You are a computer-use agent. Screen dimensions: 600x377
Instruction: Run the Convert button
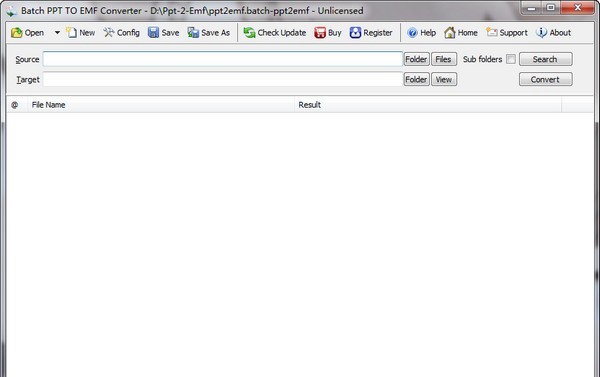(546, 79)
